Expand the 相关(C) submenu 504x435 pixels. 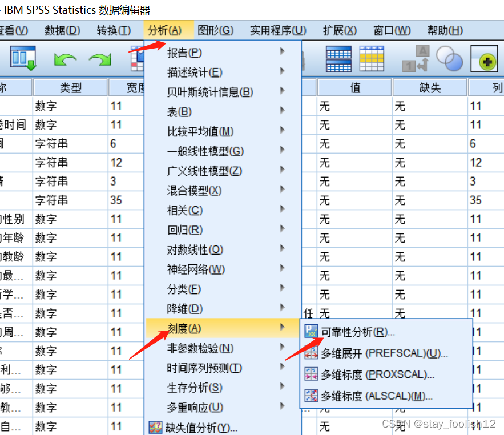pyautogui.click(x=223, y=210)
